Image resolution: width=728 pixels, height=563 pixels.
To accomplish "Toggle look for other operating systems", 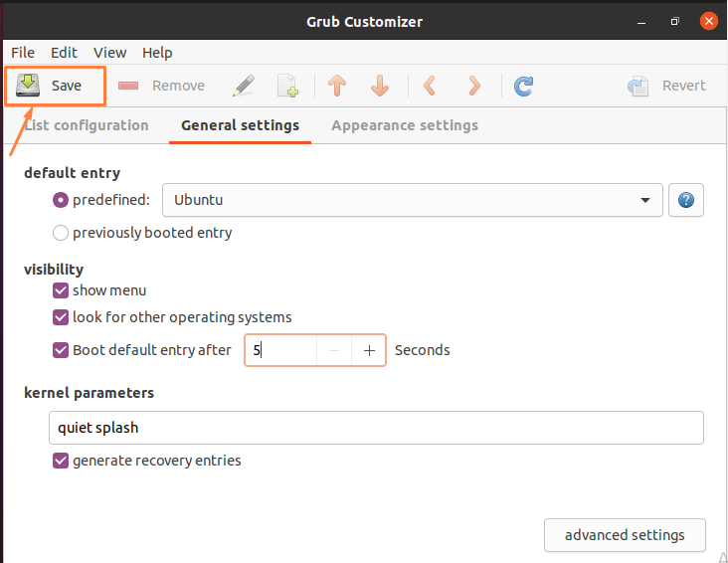I will [61, 317].
